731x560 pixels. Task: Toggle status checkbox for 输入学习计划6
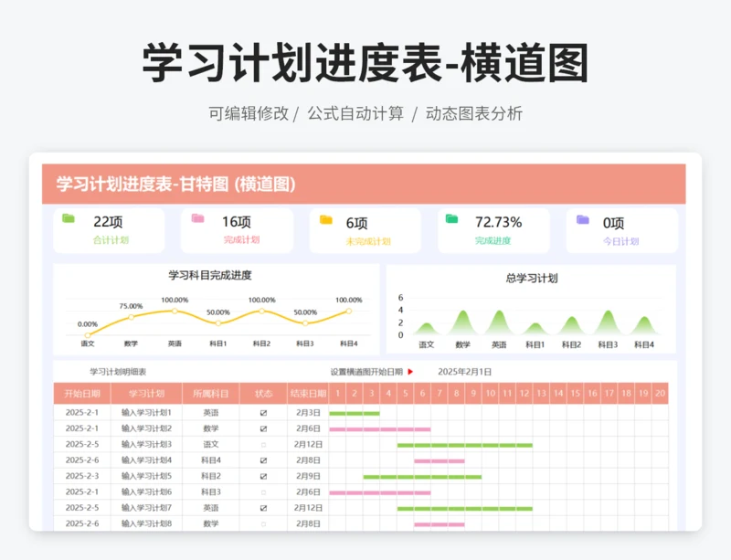(x=263, y=492)
